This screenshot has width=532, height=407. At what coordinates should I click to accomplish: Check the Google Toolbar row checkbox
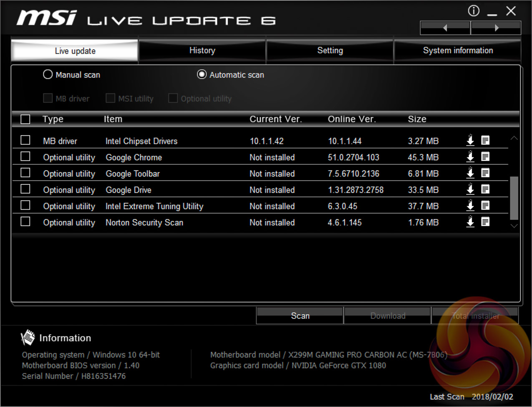tap(25, 172)
